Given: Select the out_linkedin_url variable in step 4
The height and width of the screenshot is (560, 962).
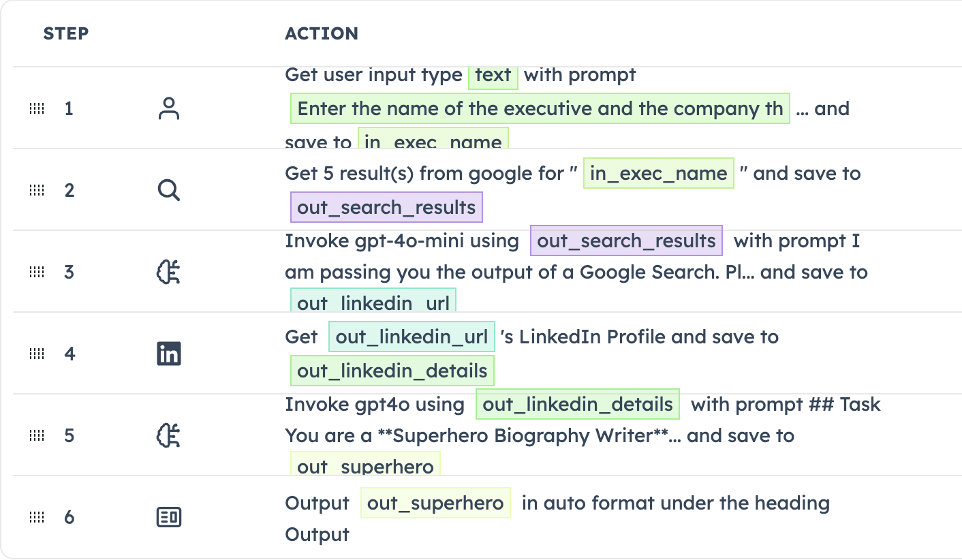Looking at the screenshot, I should (412, 337).
